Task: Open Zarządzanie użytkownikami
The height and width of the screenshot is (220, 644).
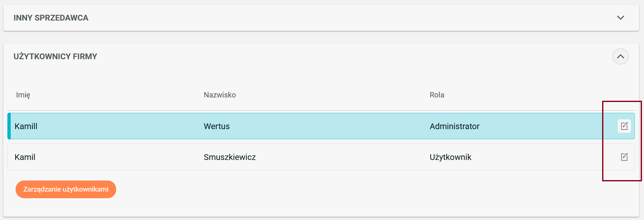Action: pyautogui.click(x=66, y=190)
